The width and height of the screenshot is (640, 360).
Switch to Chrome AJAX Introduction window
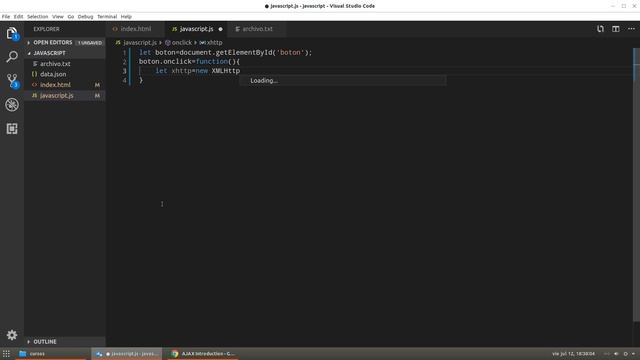pyautogui.click(x=203, y=353)
